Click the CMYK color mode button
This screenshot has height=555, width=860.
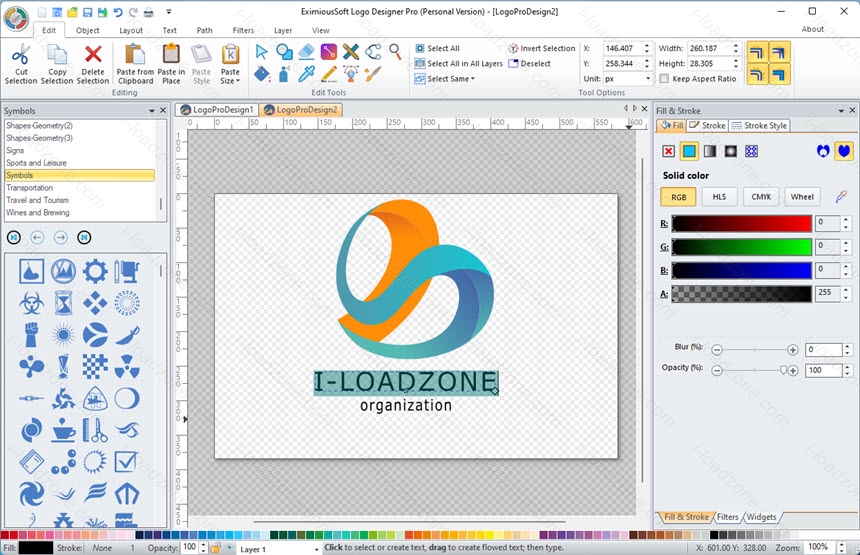pyautogui.click(x=761, y=196)
